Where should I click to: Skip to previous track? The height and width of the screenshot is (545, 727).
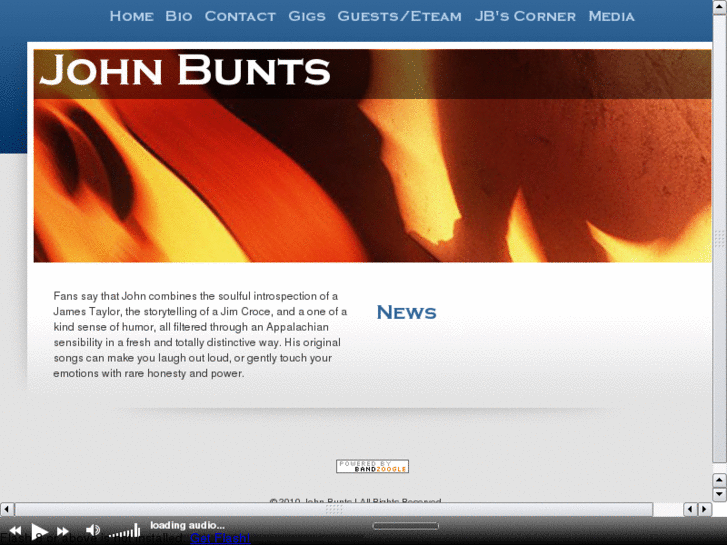15,531
